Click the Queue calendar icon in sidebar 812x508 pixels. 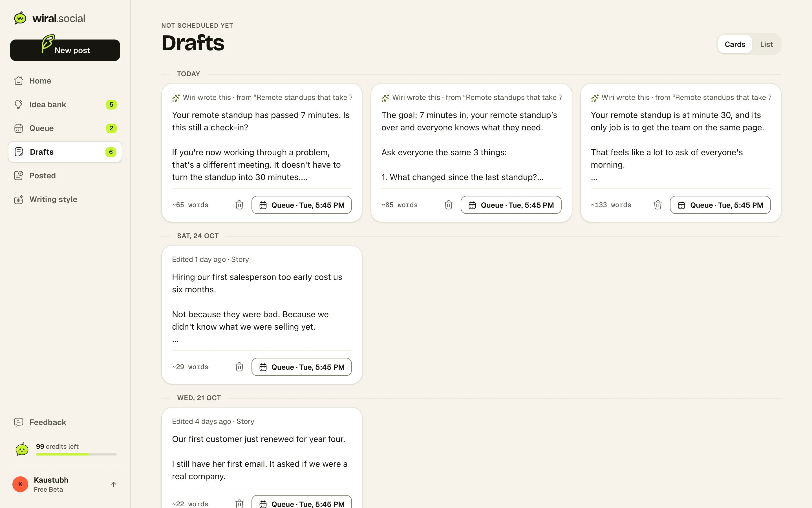point(19,128)
